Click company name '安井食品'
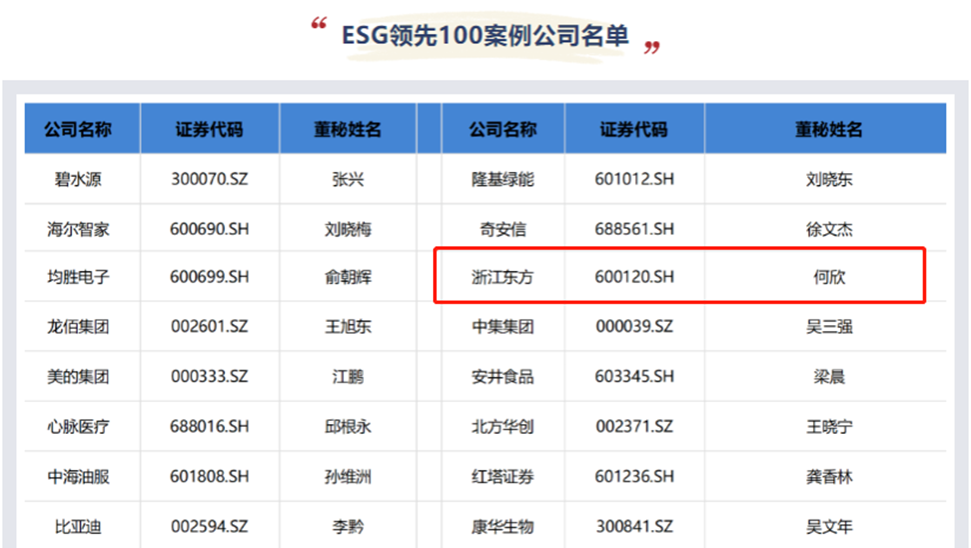971x548 pixels. coord(503,376)
